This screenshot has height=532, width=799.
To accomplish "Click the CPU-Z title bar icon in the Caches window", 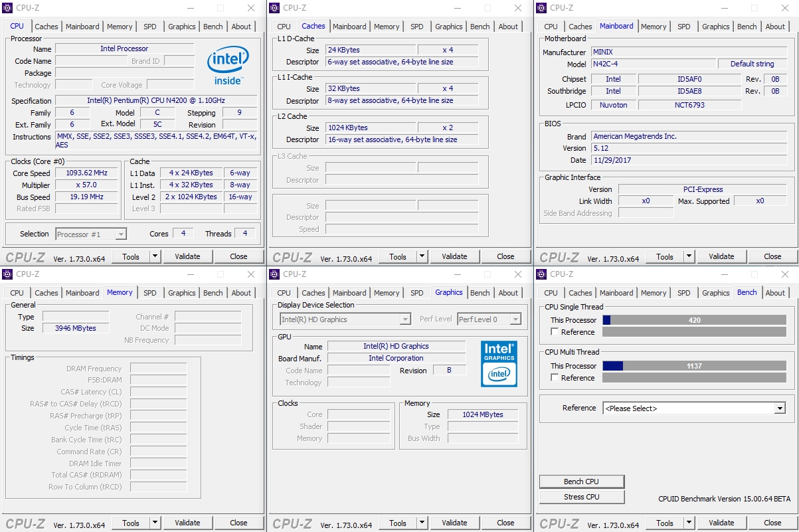I will tap(274, 8).
